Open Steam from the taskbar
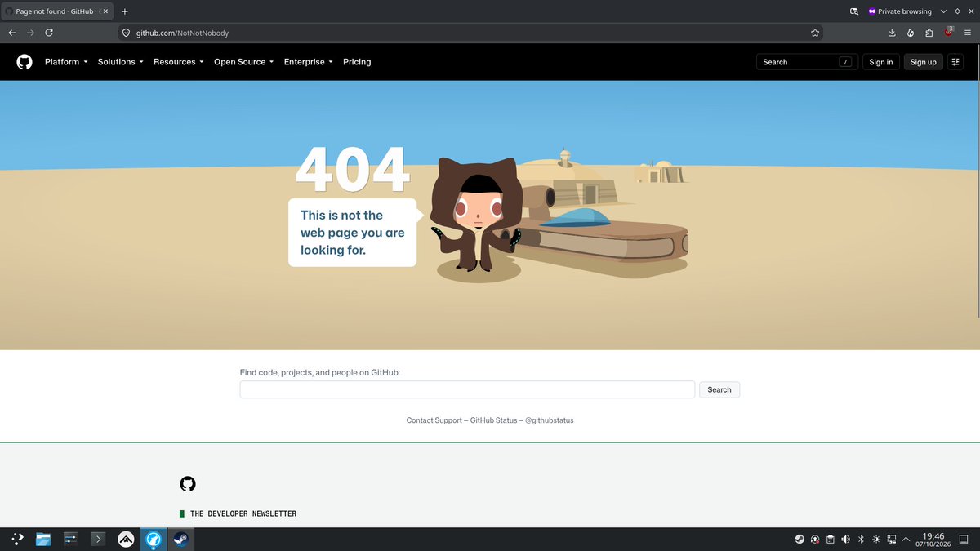980x551 pixels. coord(180,539)
